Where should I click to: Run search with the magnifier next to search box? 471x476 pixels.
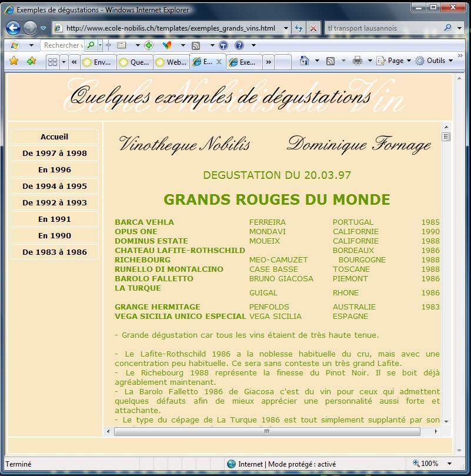point(448,28)
